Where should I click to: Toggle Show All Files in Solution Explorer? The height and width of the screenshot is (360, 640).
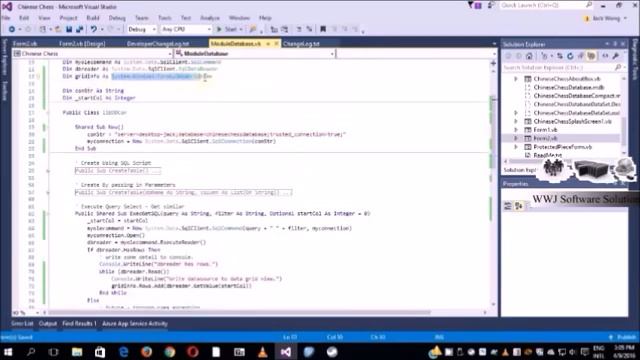click(x=591, y=56)
